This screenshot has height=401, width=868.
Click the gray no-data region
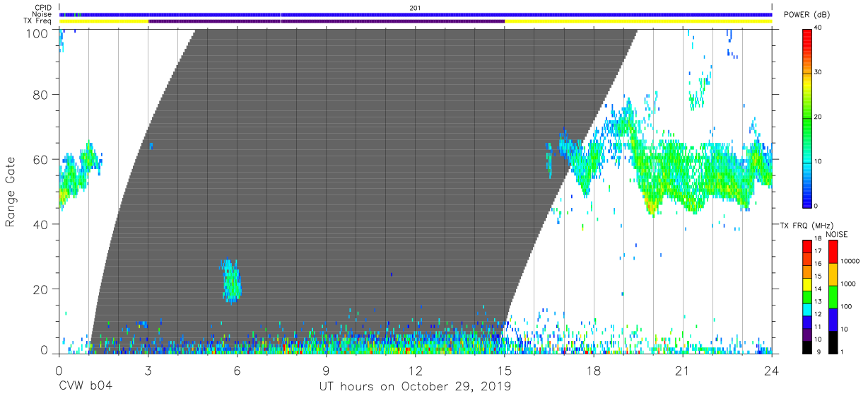[x=353, y=177]
